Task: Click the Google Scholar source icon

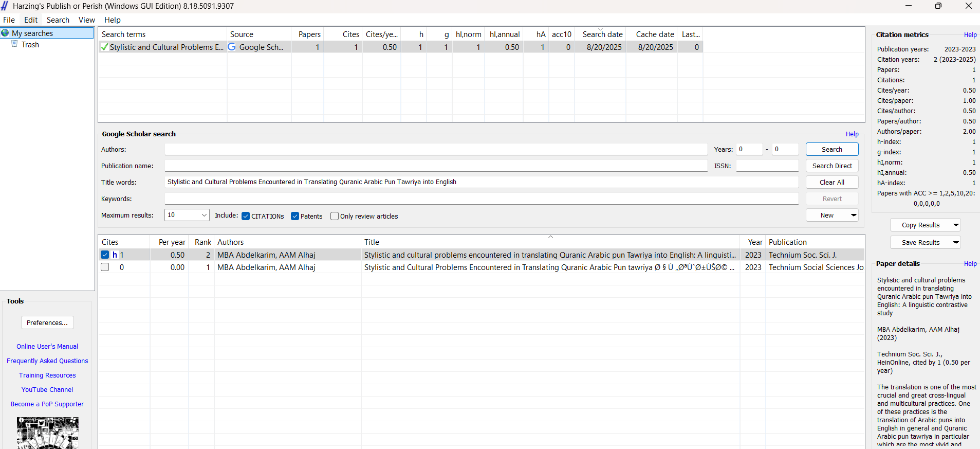Action: pyautogui.click(x=232, y=47)
